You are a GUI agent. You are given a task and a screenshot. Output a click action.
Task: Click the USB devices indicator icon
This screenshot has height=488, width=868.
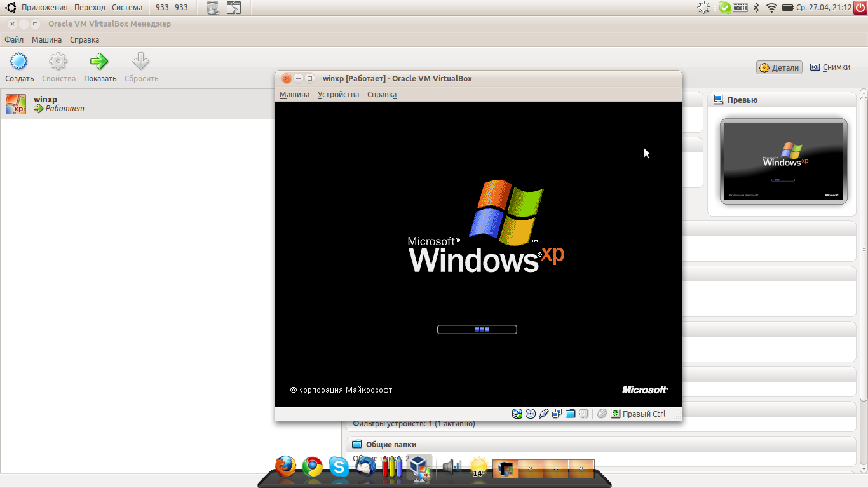tap(544, 414)
